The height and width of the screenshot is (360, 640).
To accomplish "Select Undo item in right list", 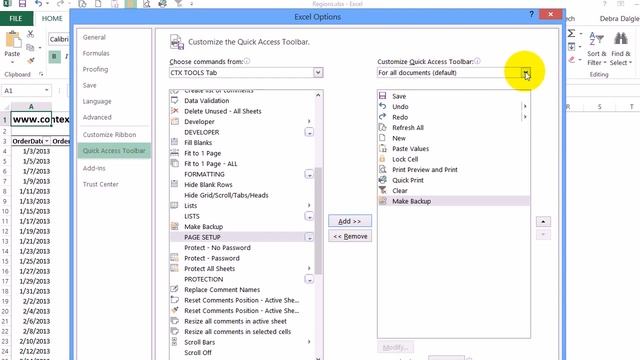I will click(453, 107).
